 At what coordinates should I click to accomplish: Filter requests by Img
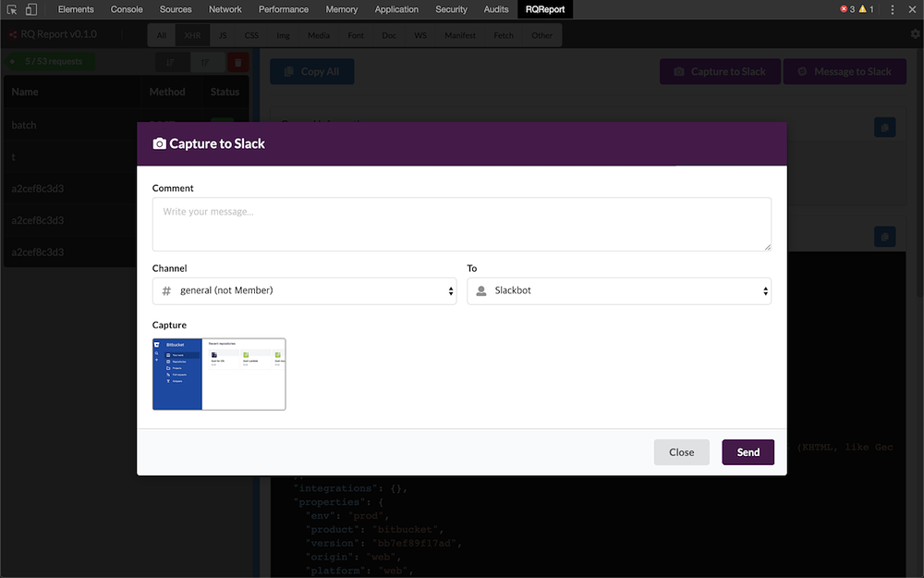point(284,35)
